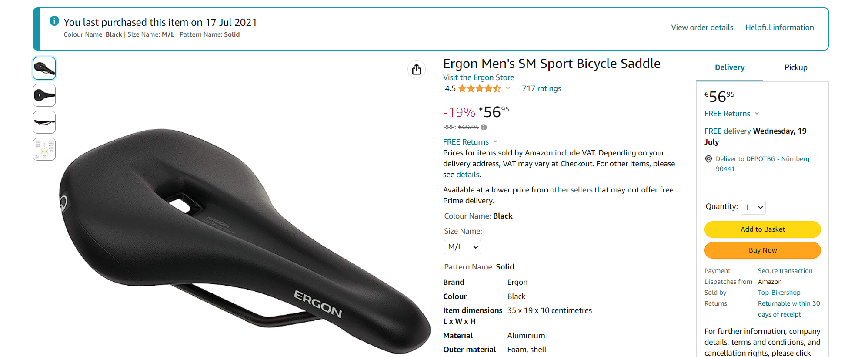
Task: Visit the Ergon Store link
Action: pos(478,77)
